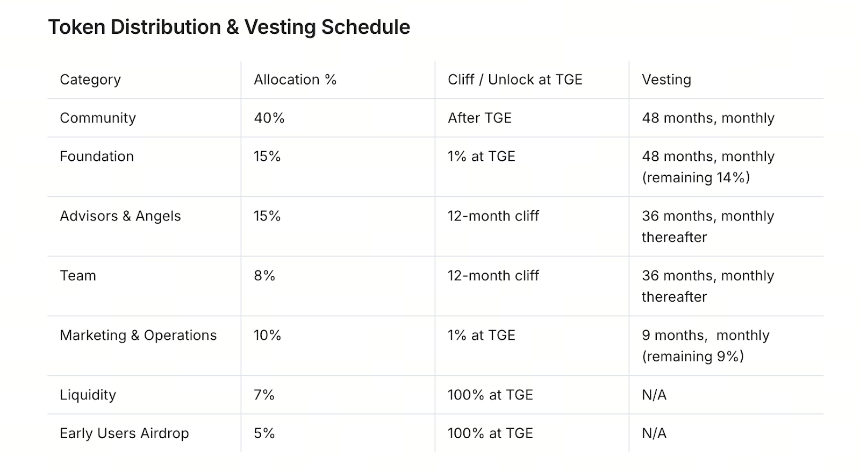860x471 pixels.
Task: Click the 48 months (remaining 14%) cell
Action: 708,167
